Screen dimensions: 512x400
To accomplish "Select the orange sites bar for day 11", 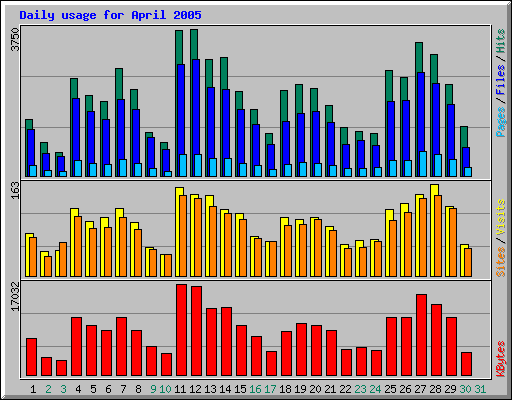I will (x=183, y=236).
